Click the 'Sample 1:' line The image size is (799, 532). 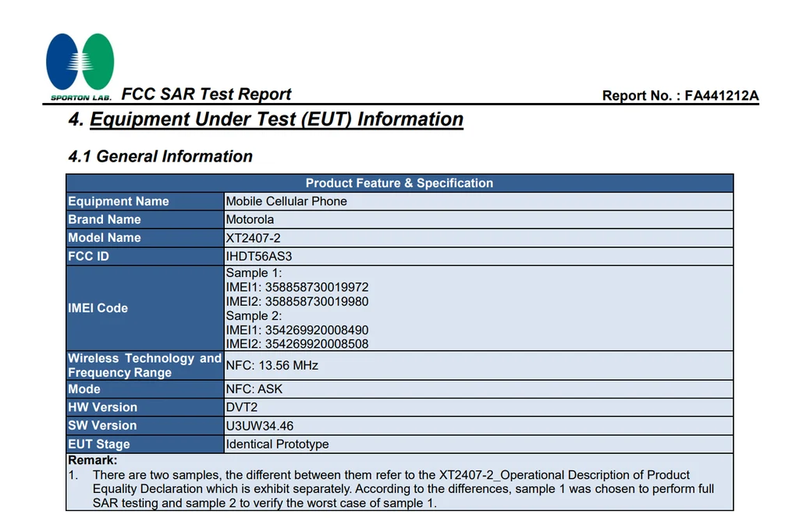254,273
